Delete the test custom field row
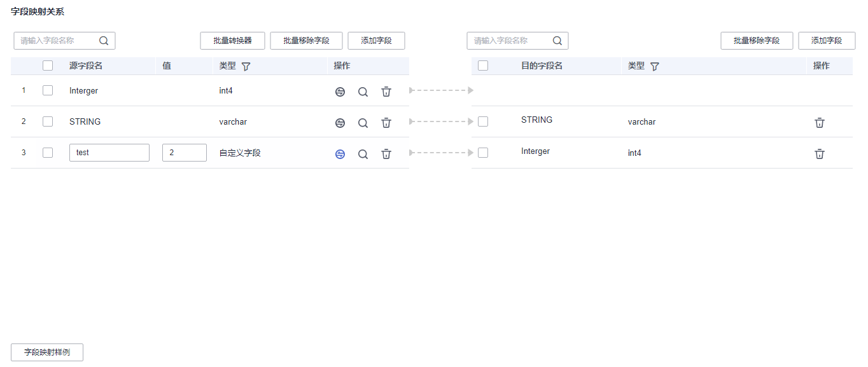 pos(386,153)
